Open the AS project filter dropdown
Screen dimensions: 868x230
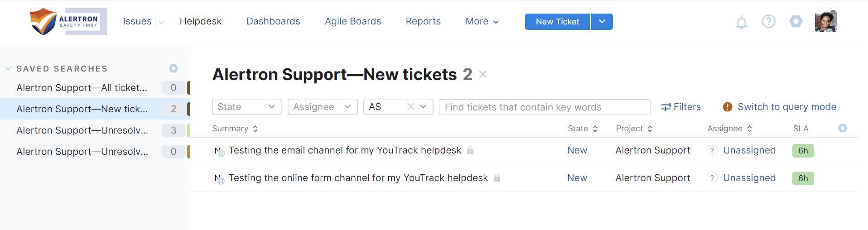(423, 107)
